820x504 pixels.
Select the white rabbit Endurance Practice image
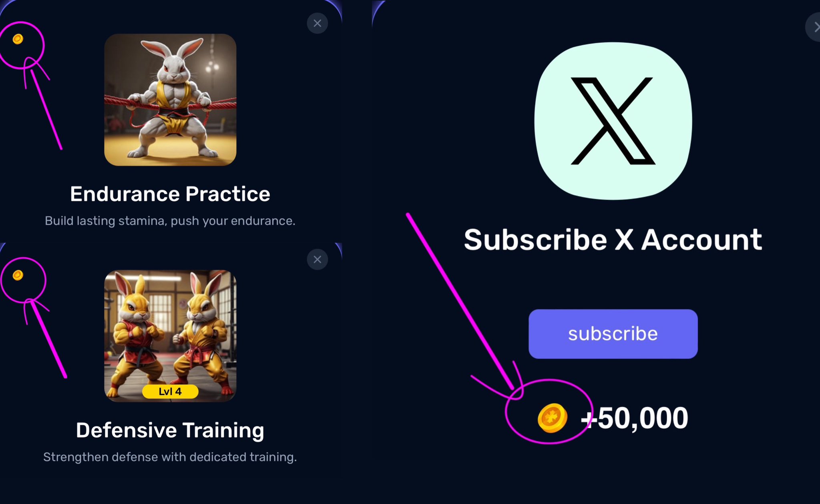pyautogui.click(x=170, y=100)
